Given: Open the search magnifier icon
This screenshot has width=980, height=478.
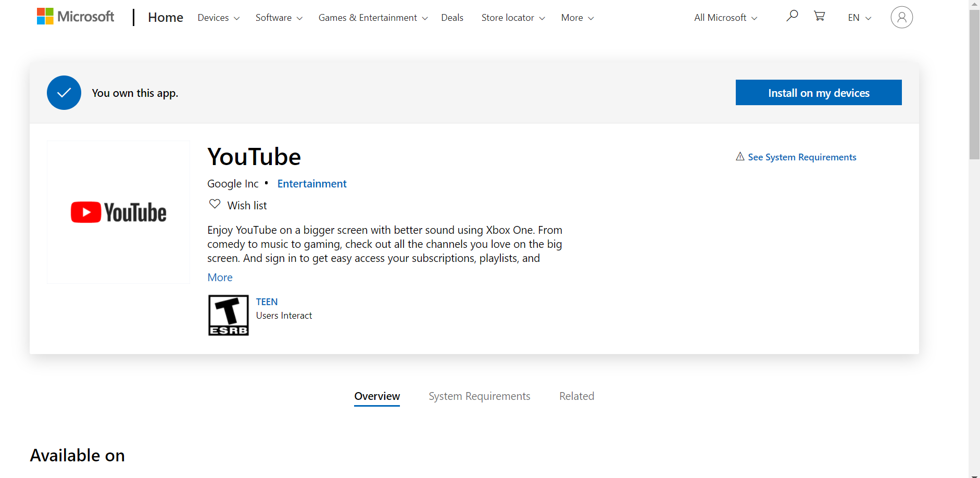Looking at the screenshot, I should (x=792, y=16).
